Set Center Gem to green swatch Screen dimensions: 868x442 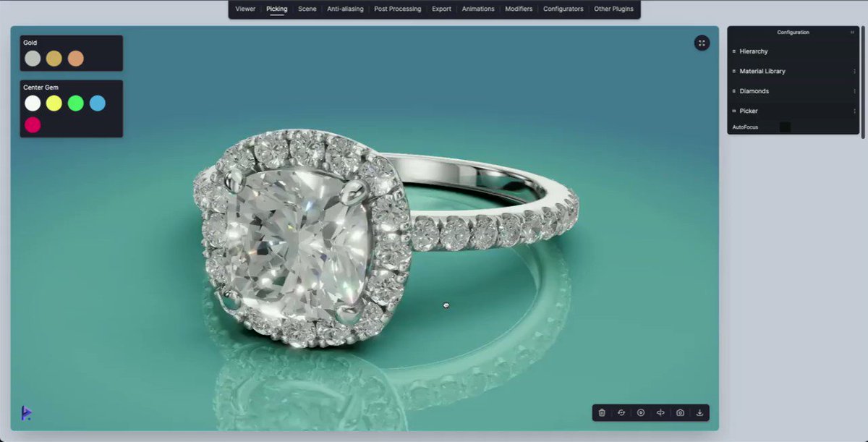pos(76,103)
